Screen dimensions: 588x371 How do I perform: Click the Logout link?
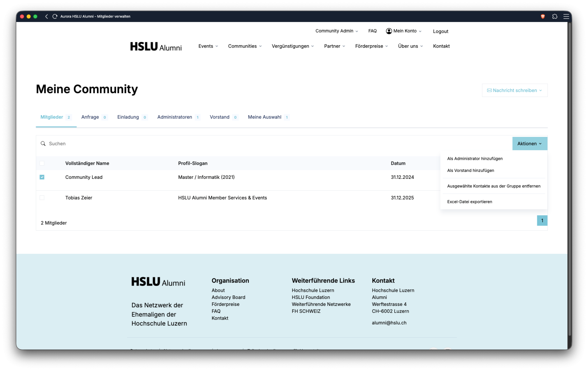(x=441, y=31)
